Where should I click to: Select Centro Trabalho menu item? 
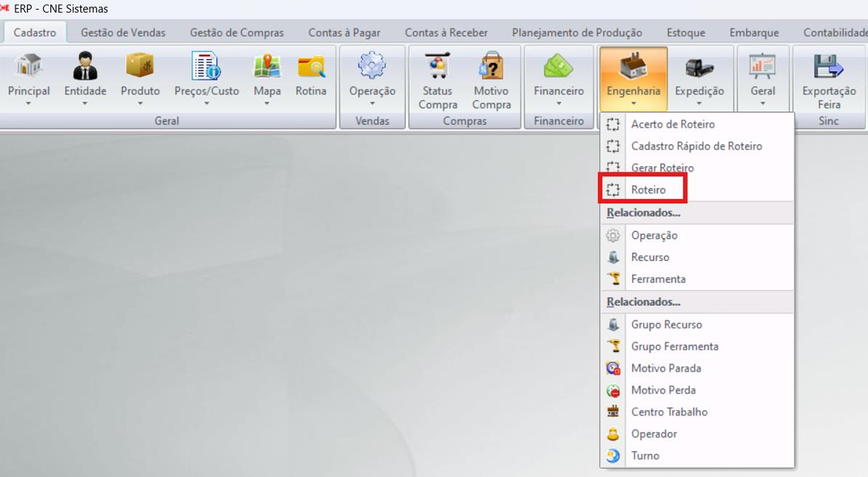pyautogui.click(x=669, y=412)
